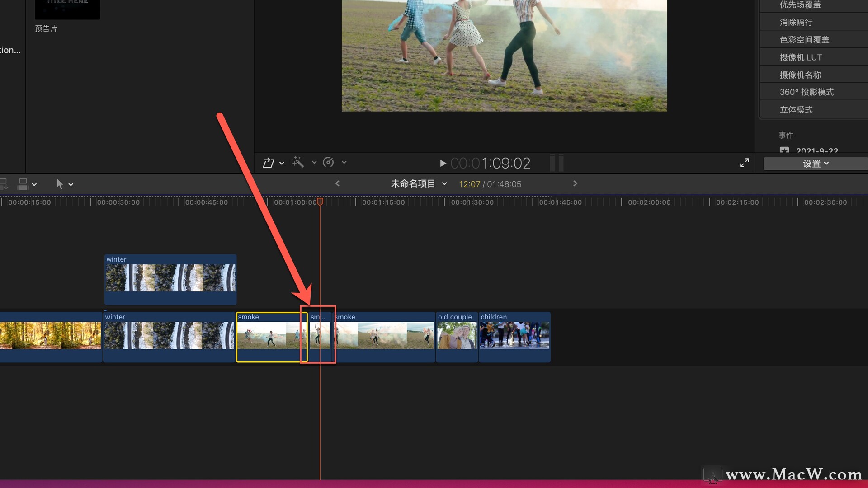
Task: Expand the transform tool options chevron
Action: (x=282, y=163)
